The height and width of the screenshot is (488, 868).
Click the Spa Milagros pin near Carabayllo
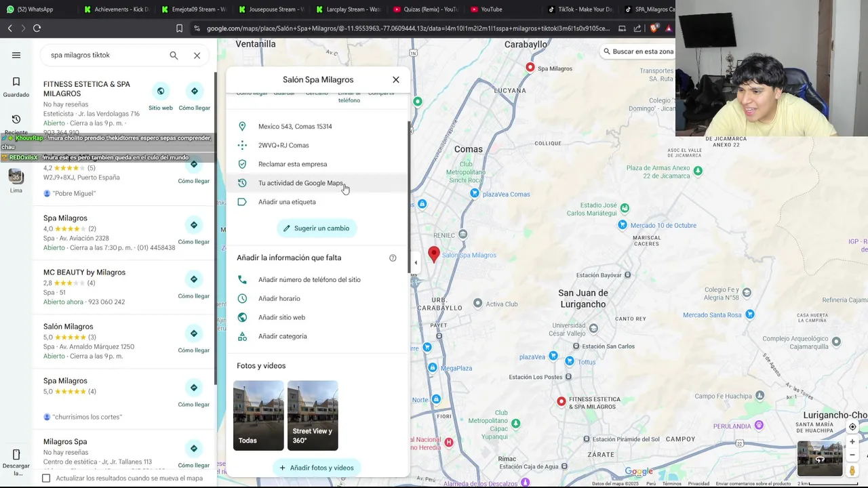coord(530,68)
